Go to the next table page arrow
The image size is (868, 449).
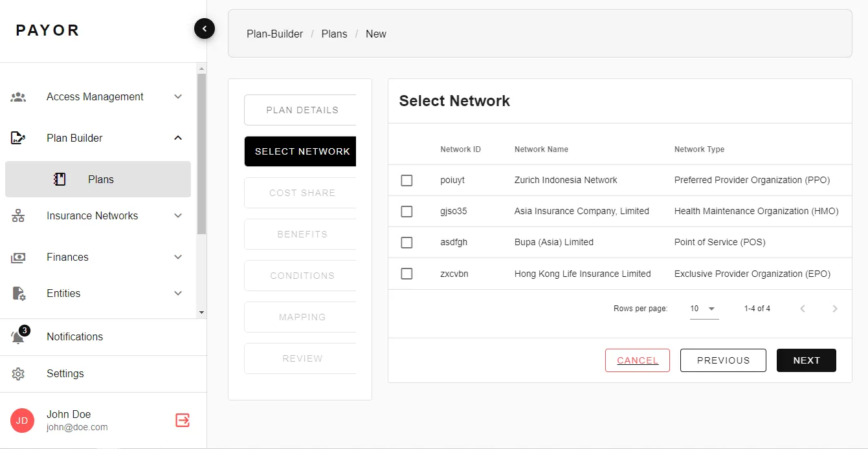tap(835, 309)
